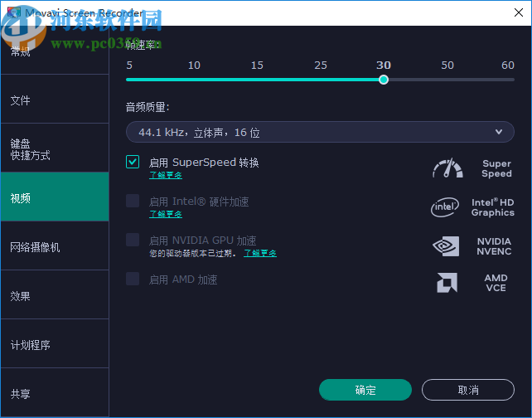Click the 25 frame rate label
The height and width of the screenshot is (418, 532).
pos(321,65)
